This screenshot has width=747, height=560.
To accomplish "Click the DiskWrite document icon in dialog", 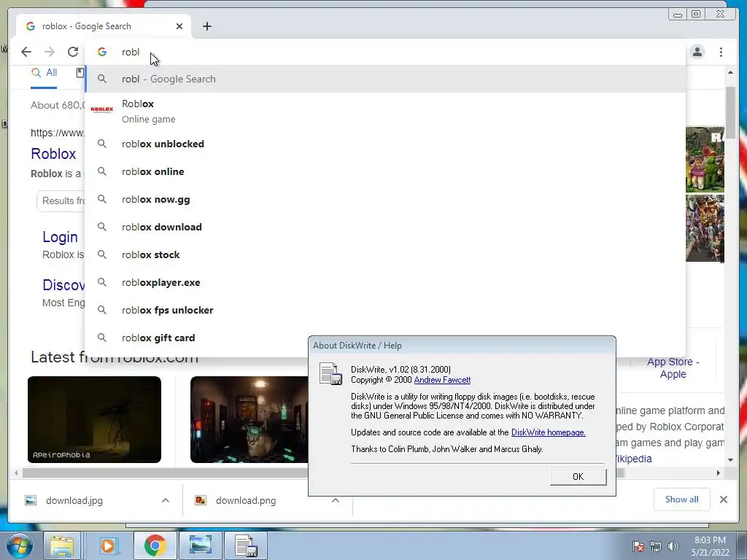I will click(330, 374).
